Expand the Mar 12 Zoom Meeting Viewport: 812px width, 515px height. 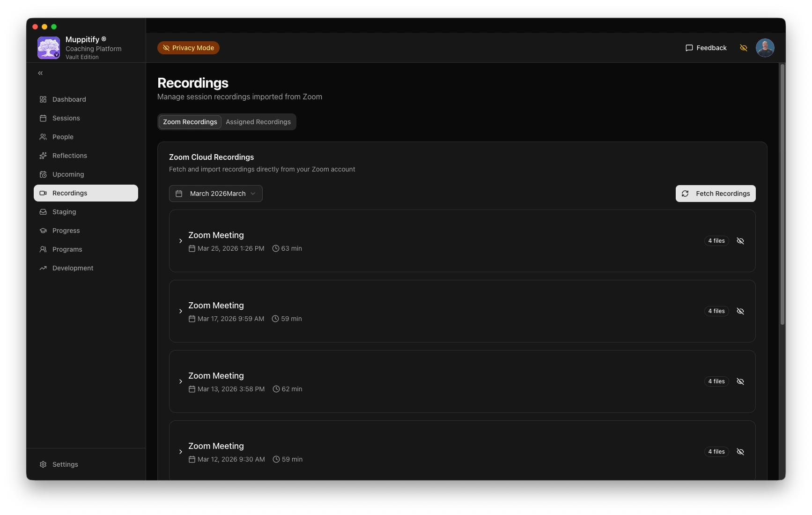tap(181, 452)
